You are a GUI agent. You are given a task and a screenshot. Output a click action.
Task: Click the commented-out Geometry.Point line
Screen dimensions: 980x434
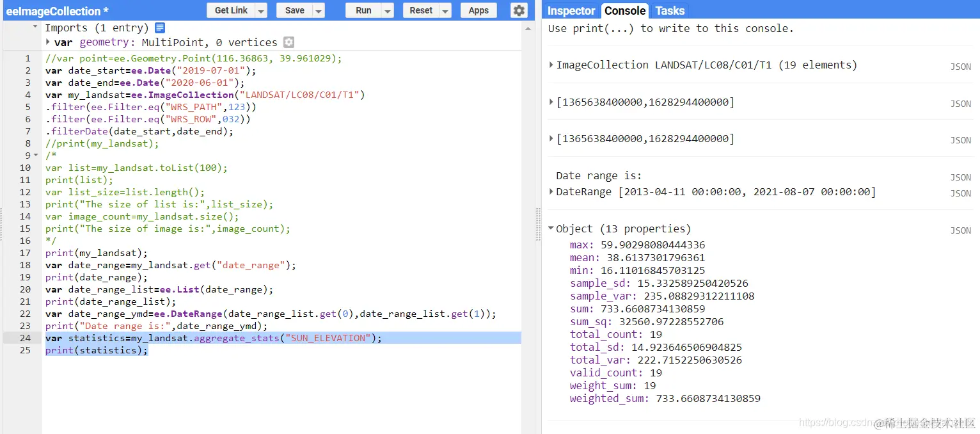194,58
